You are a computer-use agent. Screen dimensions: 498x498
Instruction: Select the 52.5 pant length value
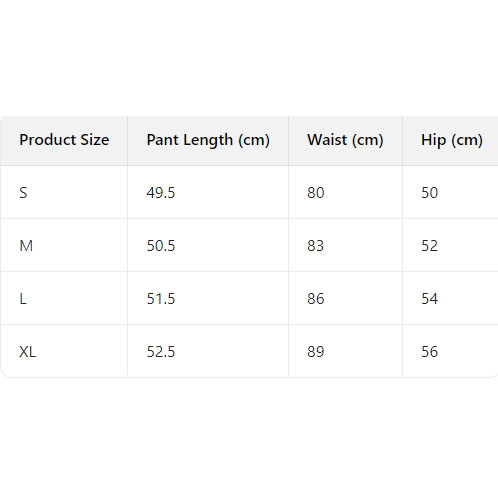pyautogui.click(x=161, y=352)
